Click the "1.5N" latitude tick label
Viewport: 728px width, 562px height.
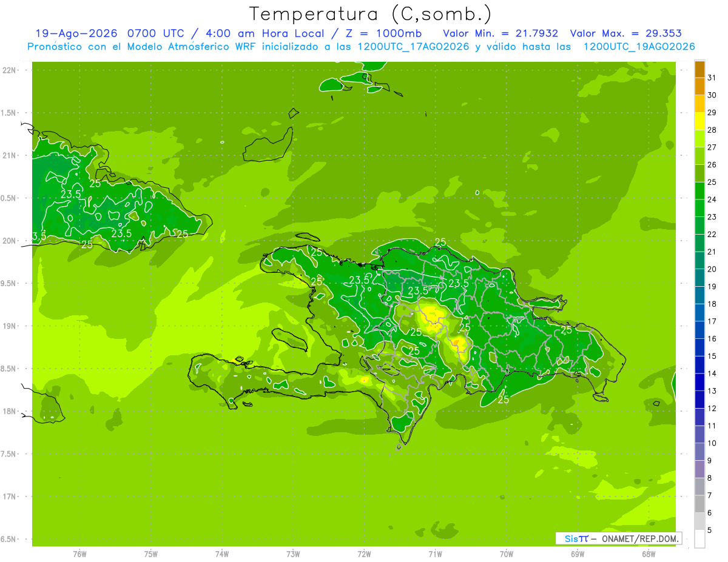(10, 113)
